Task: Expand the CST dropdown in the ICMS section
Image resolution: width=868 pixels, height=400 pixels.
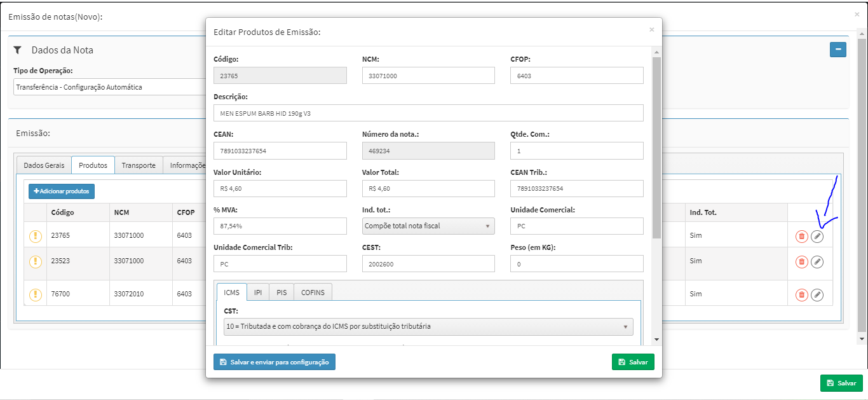Action: tap(428, 326)
